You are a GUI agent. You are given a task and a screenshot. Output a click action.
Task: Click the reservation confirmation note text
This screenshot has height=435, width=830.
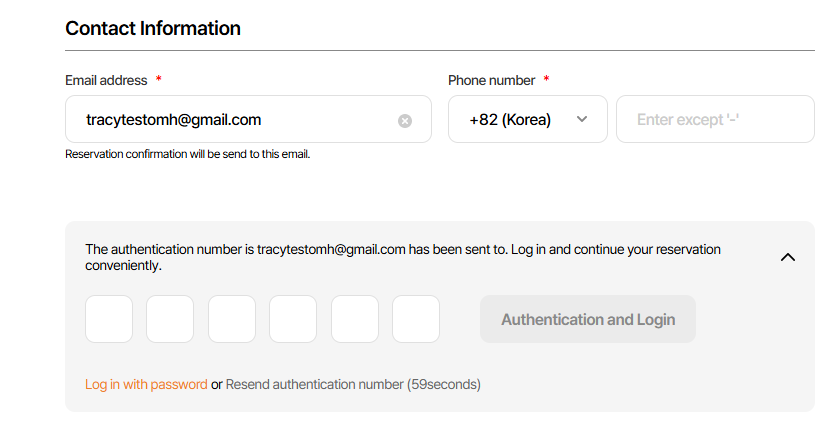coord(187,154)
